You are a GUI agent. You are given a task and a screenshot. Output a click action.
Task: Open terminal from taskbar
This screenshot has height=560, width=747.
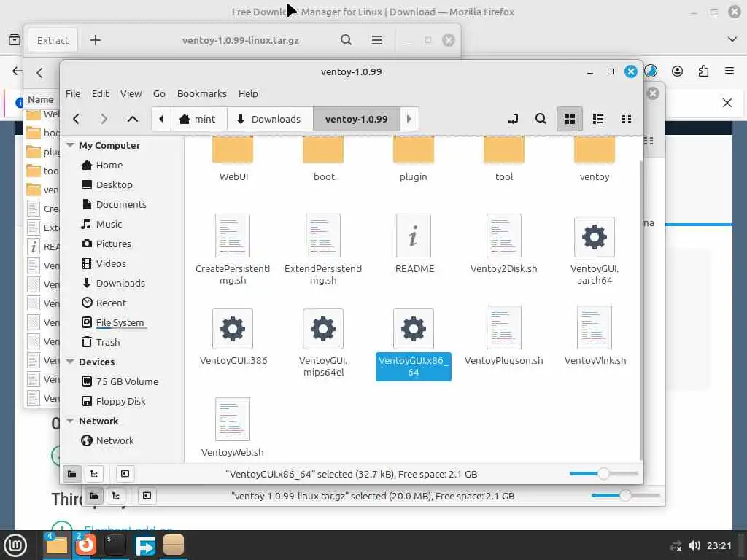[115, 545]
